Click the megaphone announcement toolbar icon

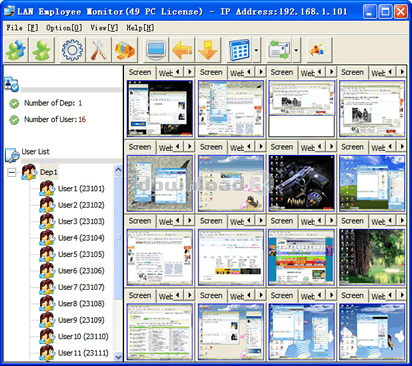click(x=319, y=50)
